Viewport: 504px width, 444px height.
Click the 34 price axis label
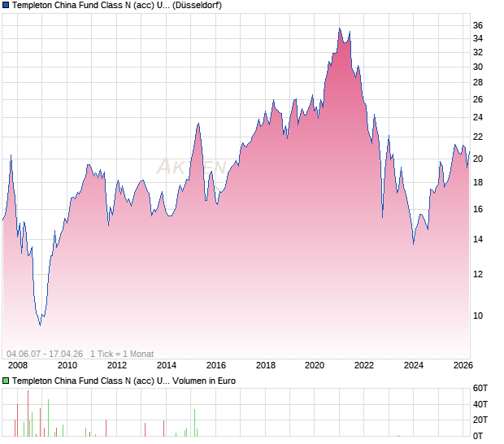tap(478, 38)
